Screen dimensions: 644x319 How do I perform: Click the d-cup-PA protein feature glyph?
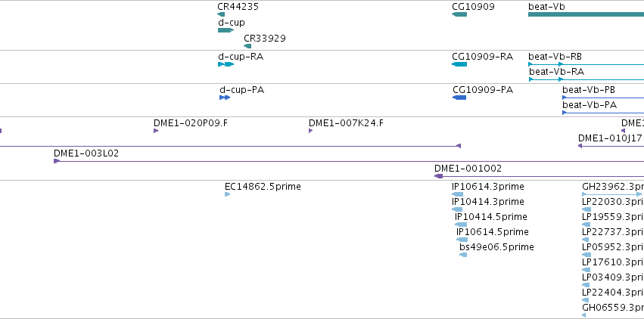click(x=225, y=98)
